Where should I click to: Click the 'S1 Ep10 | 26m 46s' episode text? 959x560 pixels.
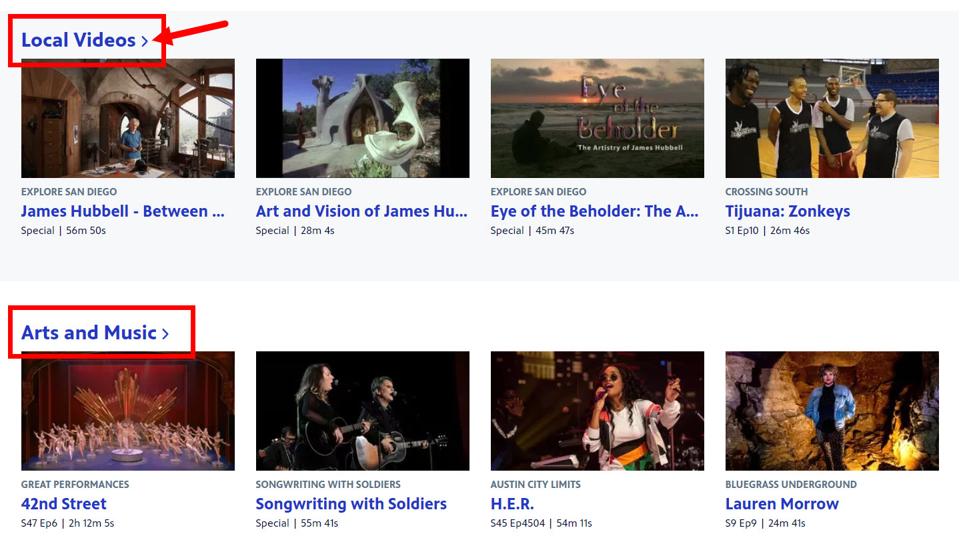coord(768,231)
